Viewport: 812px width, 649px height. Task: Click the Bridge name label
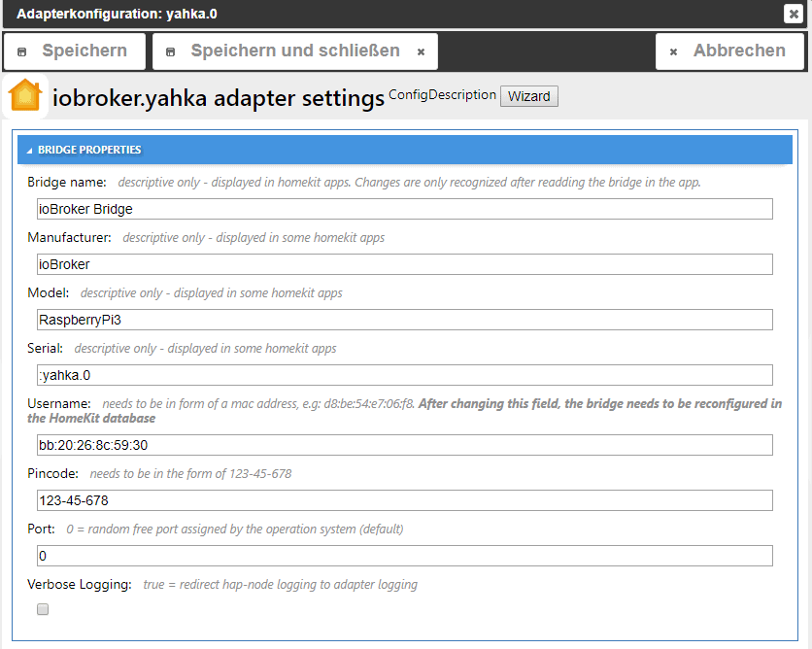(x=67, y=183)
